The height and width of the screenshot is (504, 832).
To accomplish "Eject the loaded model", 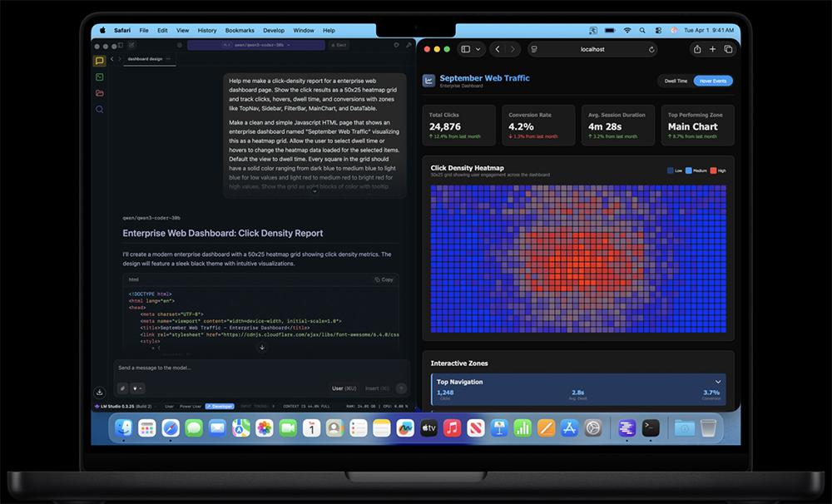I will [339, 45].
